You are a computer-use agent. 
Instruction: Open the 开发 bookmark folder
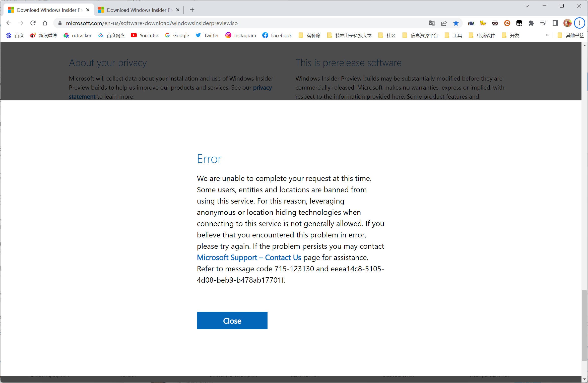point(510,35)
